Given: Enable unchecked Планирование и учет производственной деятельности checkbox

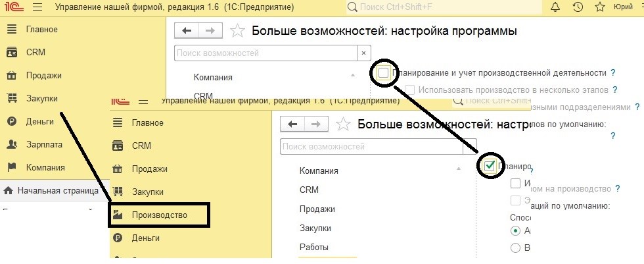Looking at the screenshot, I should (x=384, y=73).
